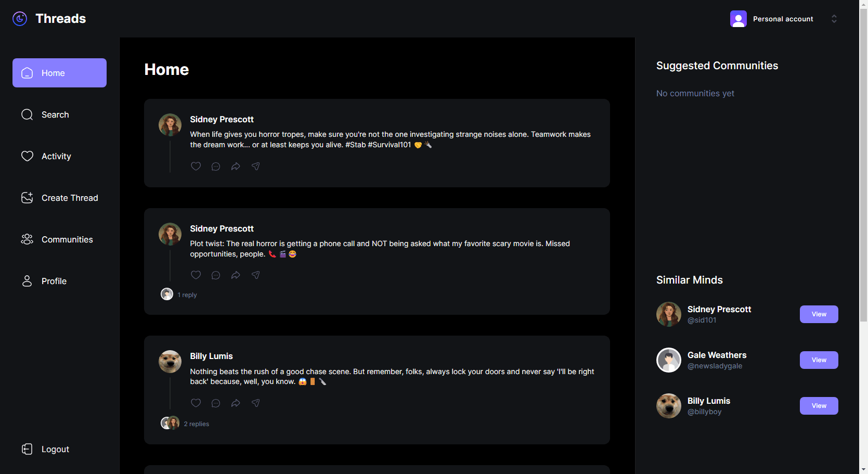Screen dimensions: 868x474
Task: Click comment icon on Billy Lumis's post
Action: (216, 403)
